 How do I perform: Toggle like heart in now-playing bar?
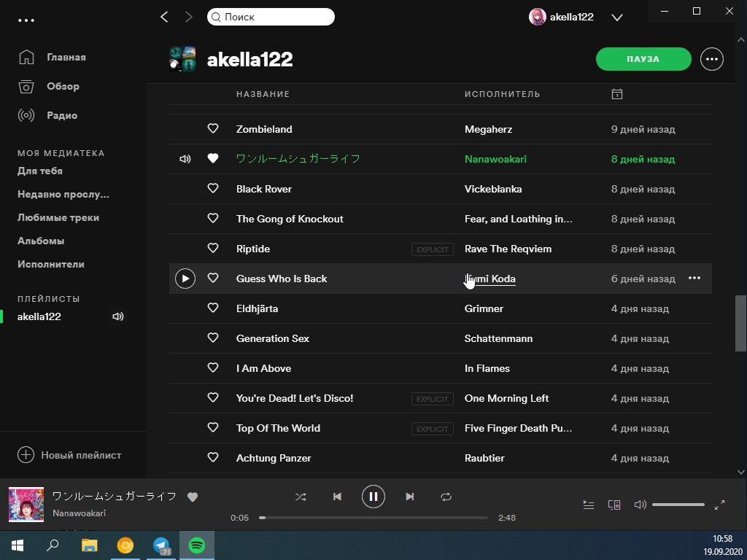click(193, 497)
